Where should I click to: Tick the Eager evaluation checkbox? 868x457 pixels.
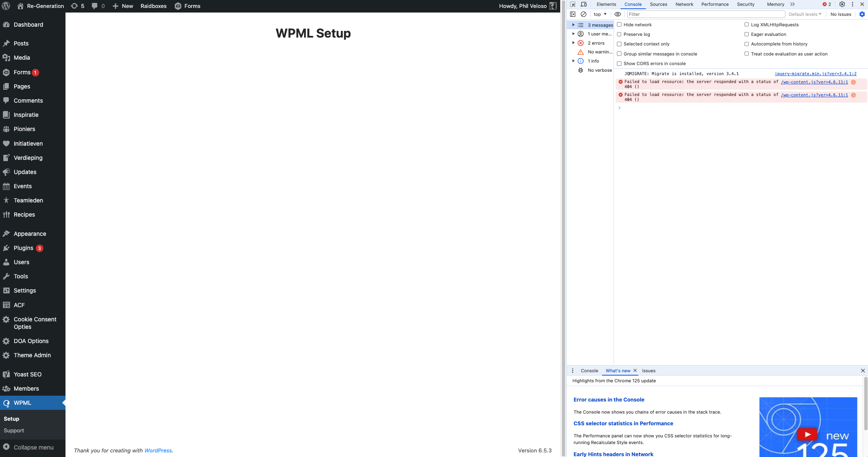(x=747, y=34)
